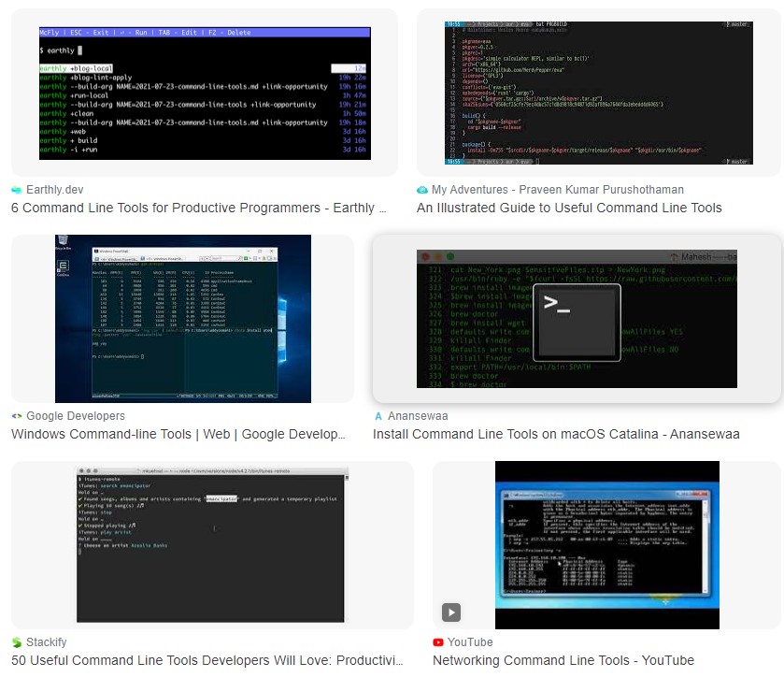
Task: Click the Google Developers favicon
Action: click(x=17, y=416)
